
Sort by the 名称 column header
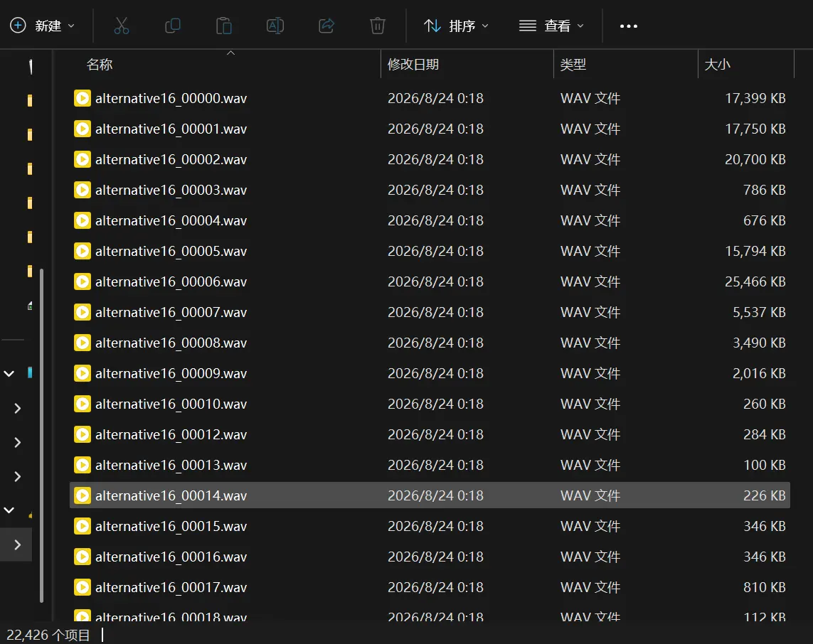click(100, 64)
